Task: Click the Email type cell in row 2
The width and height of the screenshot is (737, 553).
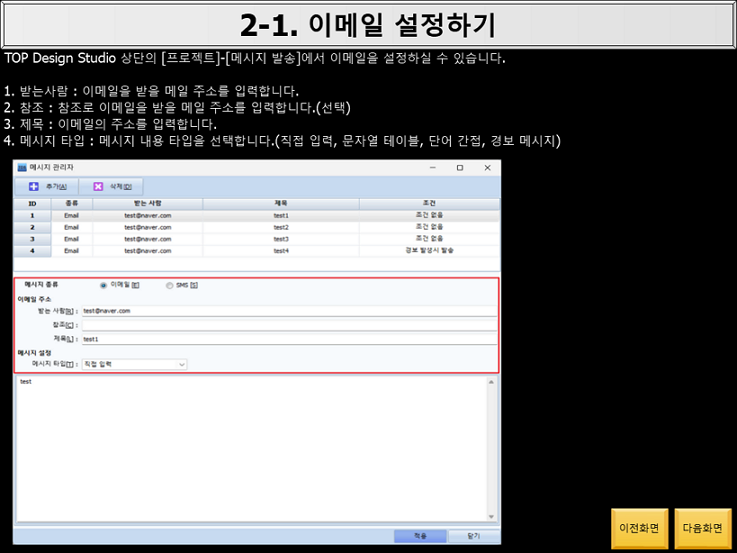Action: coord(72,227)
